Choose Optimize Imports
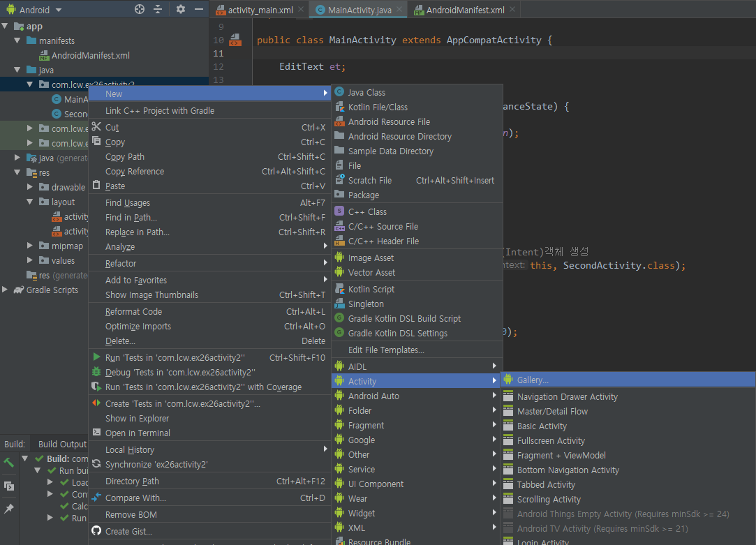 (x=209, y=326)
